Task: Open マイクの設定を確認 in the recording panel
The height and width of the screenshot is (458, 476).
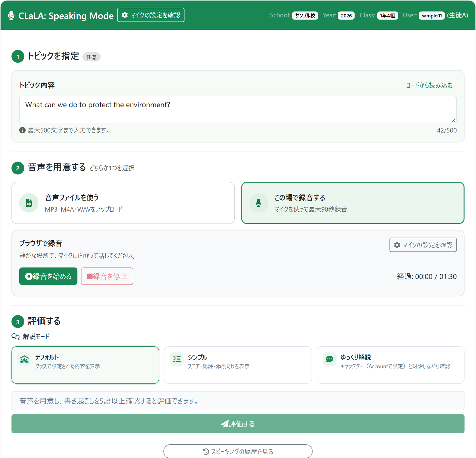Action: click(x=423, y=245)
